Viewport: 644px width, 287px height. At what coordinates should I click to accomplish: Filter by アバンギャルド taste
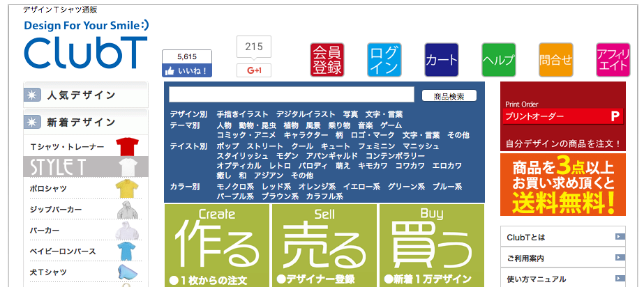[332, 156]
